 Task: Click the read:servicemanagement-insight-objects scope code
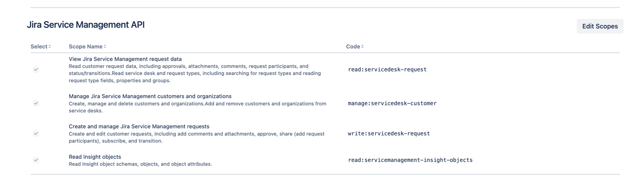pos(410,160)
